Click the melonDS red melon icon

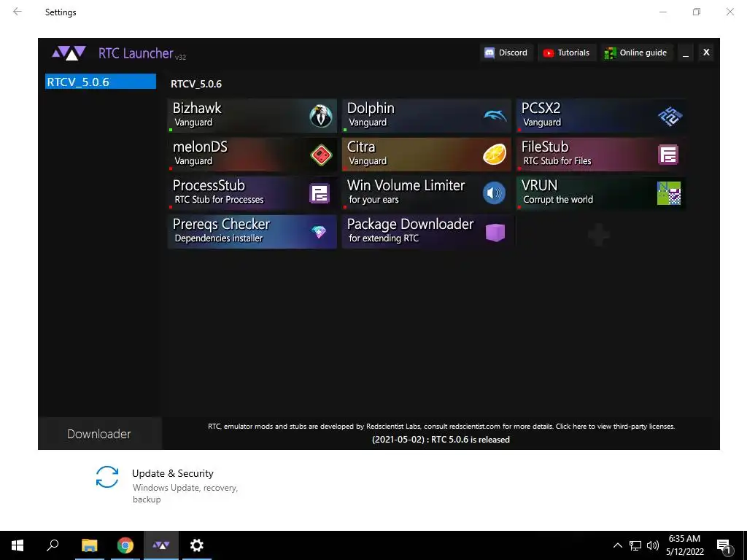coord(321,155)
